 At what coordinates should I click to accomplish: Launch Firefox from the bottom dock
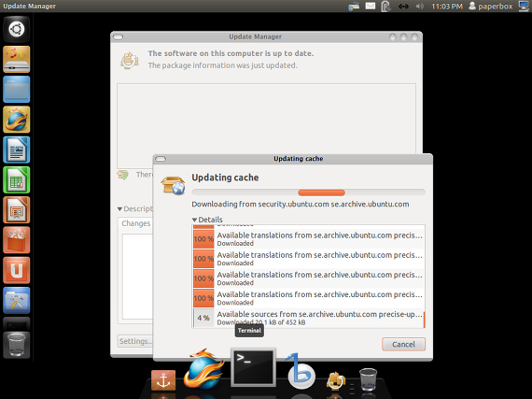203,370
